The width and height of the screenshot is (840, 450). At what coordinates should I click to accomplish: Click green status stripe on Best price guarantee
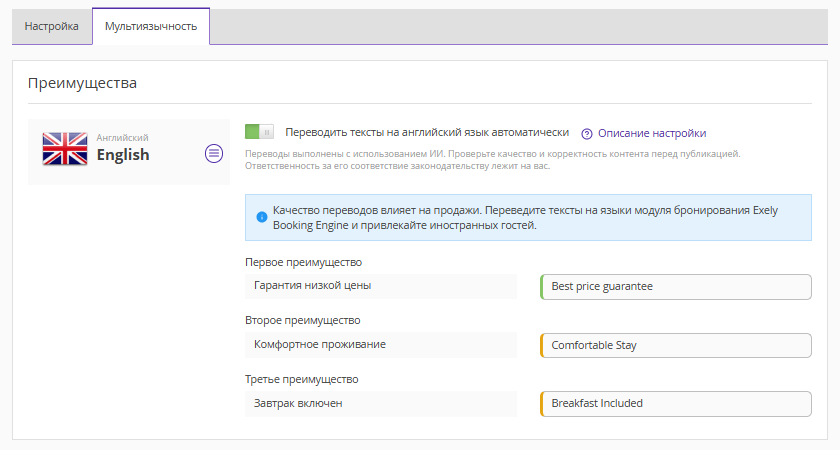click(542, 287)
